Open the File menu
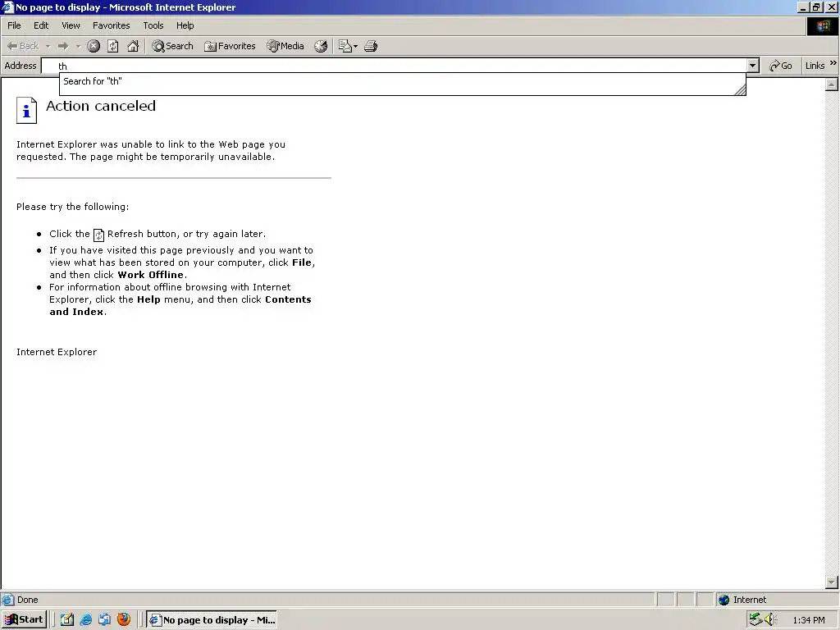This screenshot has height=630, width=840. [14, 25]
